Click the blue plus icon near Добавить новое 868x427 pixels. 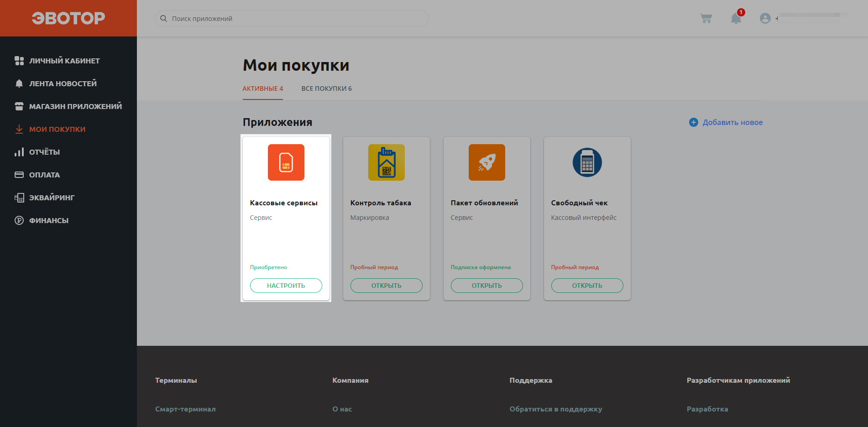pos(694,122)
